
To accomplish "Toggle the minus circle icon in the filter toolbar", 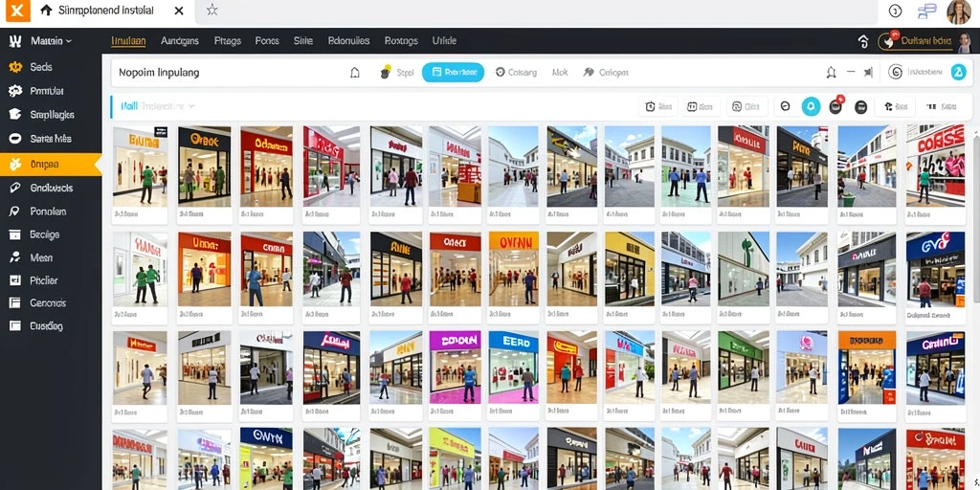I will pos(786,107).
